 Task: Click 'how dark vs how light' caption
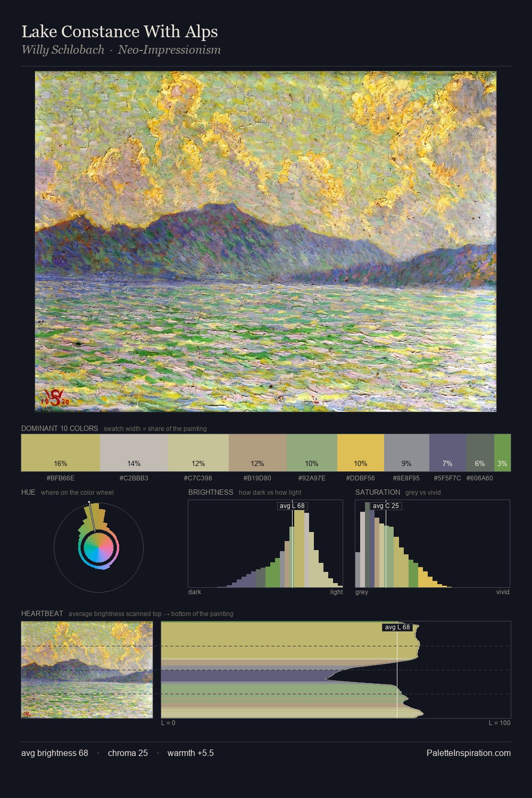pyautogui.click(x=270, y=493)
